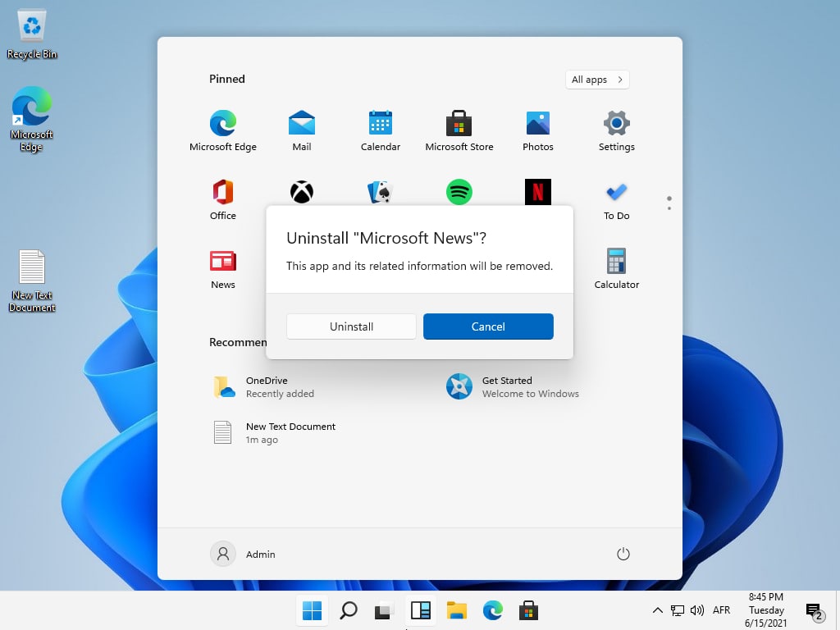Open the Netflix app icon

(x=538, y=192)
